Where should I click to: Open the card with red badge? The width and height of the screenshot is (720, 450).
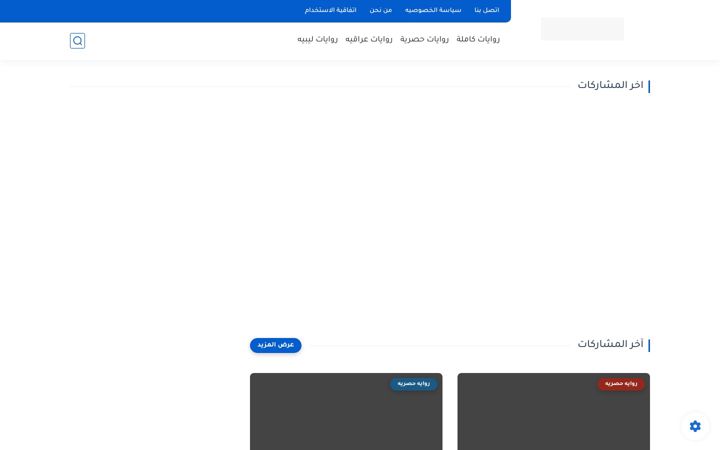pos(553,411)
